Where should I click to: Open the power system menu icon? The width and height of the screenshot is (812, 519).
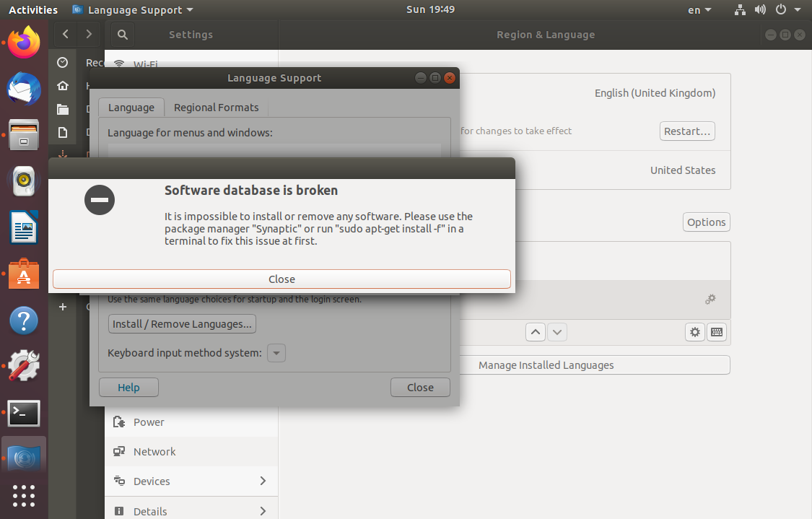pos(780,10)
